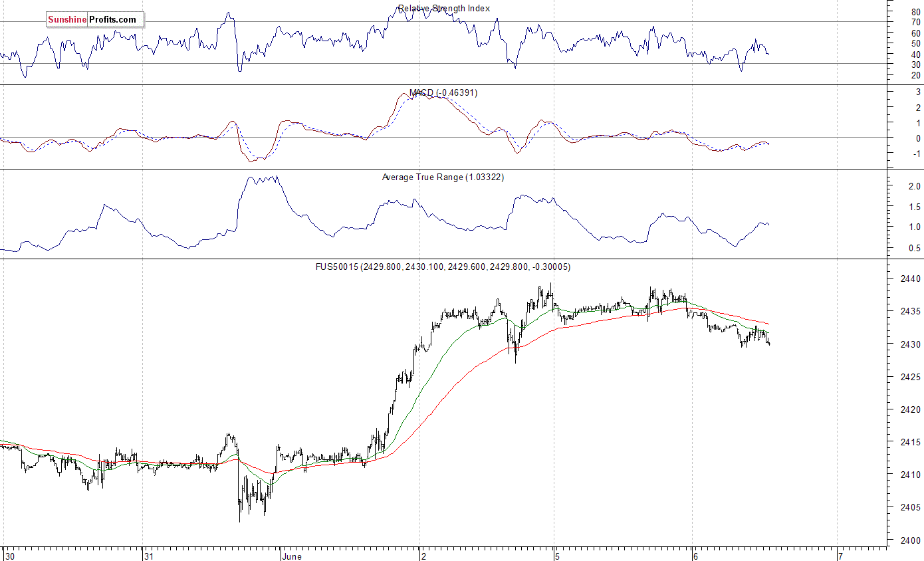Click the ATR 0.5 scale label
Image resolution: width=924 pixels, height=561 pixels.
click(914, 249)
